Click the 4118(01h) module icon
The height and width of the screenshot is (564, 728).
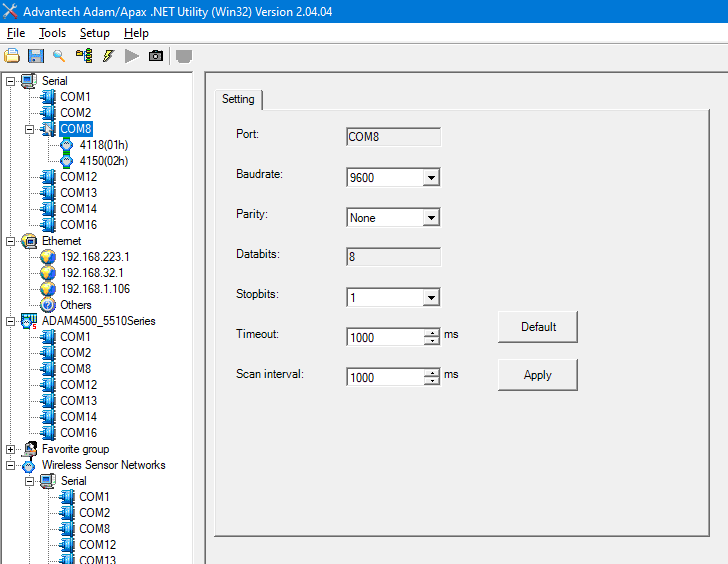67,145
